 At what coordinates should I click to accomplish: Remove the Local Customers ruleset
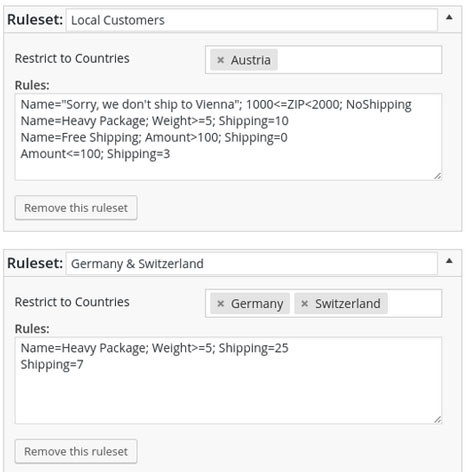[76, 208]
